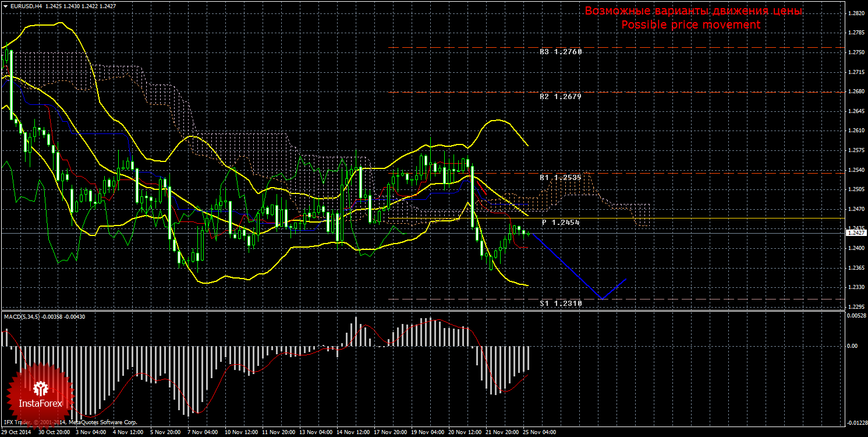Select the R3 1.2760 resistance label
This screenshot has width=868, height=437.
click(561, 52)
